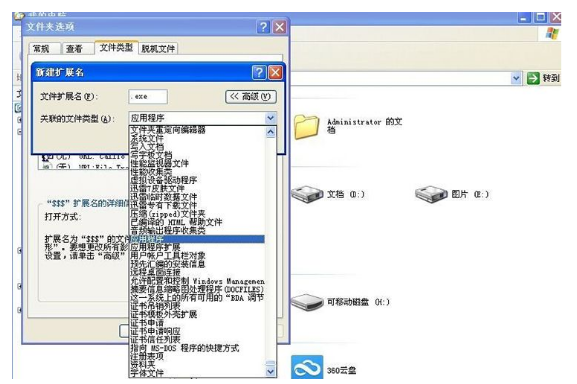Viewport: 577px width, 384px height.
Task: Choose 用户帐户工具栏对象 in the list
Action: (197, 256)
